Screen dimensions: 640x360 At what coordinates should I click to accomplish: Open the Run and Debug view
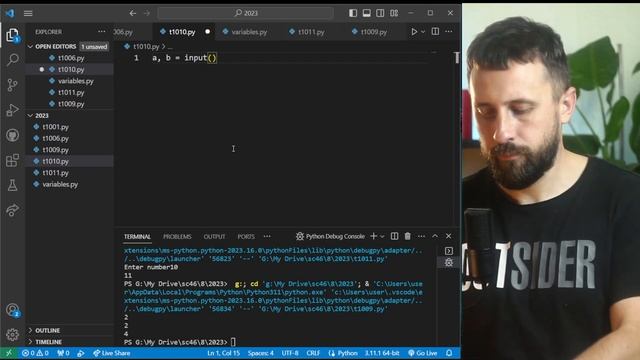tap(13, 110)
